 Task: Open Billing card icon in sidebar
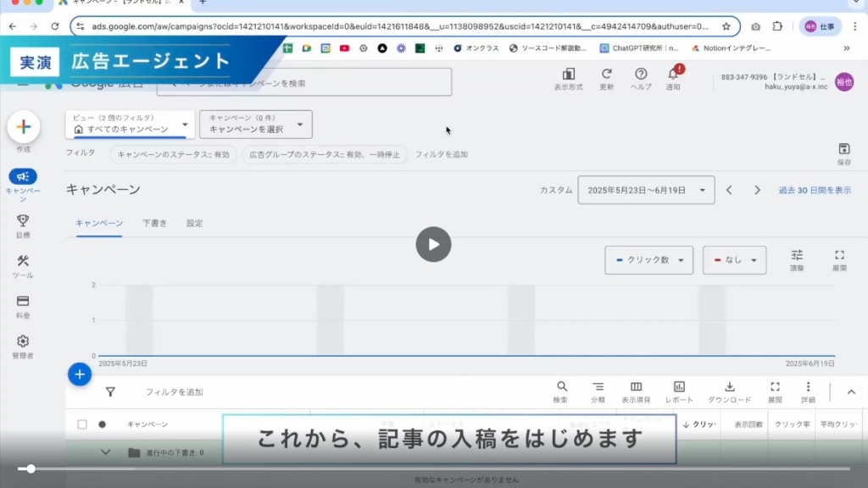(23, 301)
